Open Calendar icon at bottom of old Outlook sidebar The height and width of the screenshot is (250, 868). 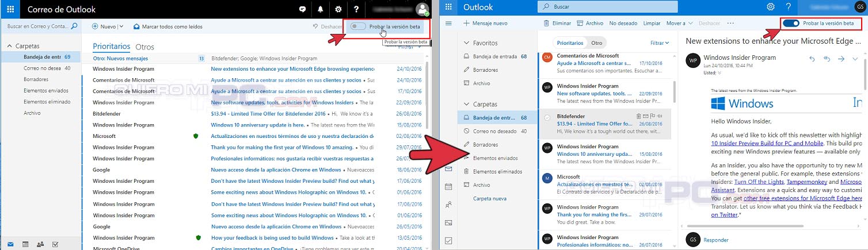click(x=25, y=244)
